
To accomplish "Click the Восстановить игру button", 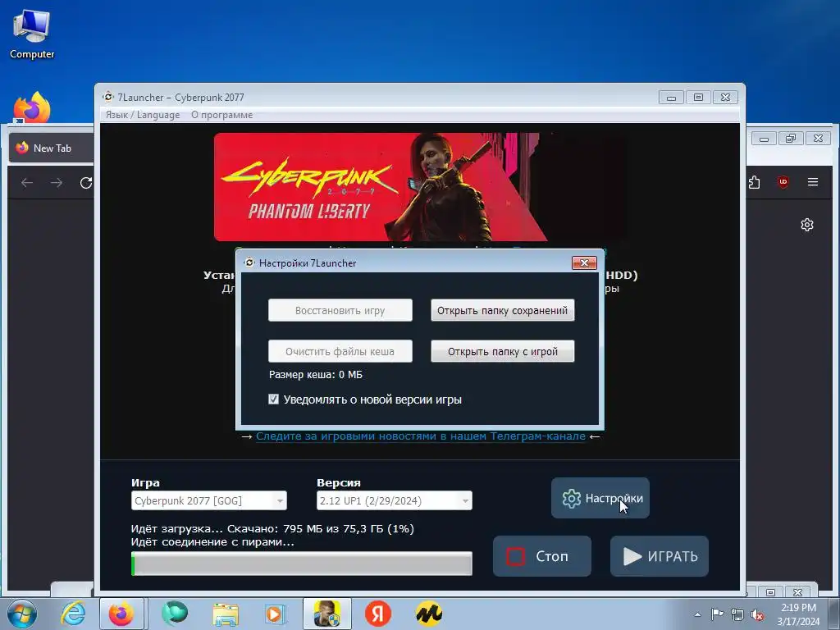I will coord(340,310).
